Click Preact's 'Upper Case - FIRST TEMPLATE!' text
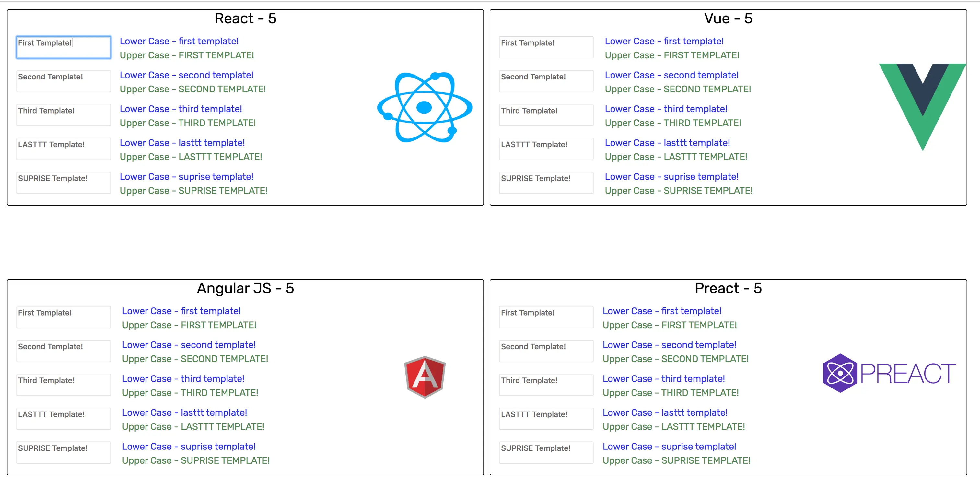 click(x=670, y=325)
